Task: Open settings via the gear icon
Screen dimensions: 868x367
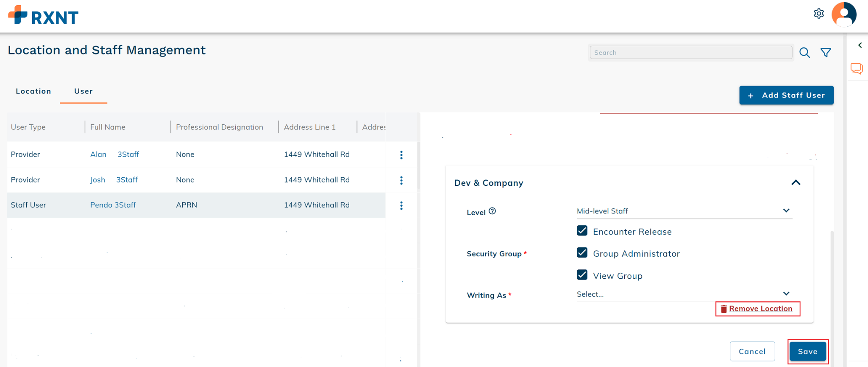Action: (818, 14)
